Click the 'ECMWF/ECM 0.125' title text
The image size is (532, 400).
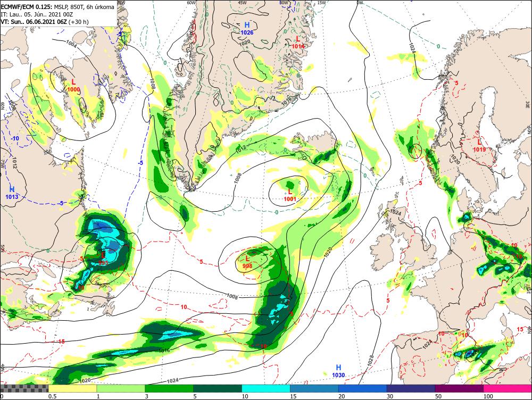[x=27, y=7]
